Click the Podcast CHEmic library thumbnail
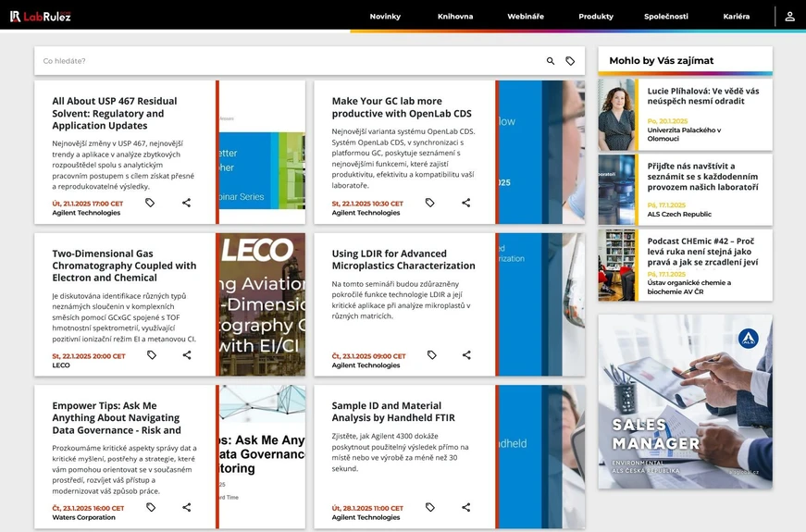Screen dimensions: 806x532 click(x=616, y=265)
